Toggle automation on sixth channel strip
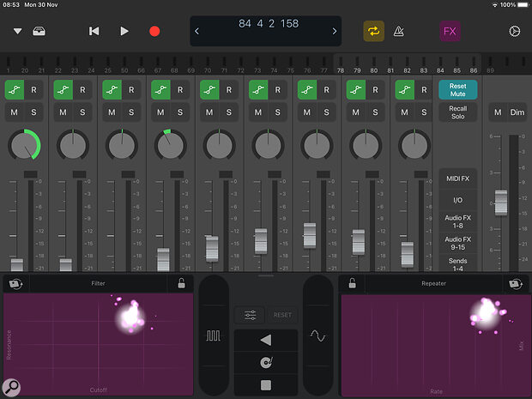This screenshot has height=399, width=532. (x=258, y=90)
